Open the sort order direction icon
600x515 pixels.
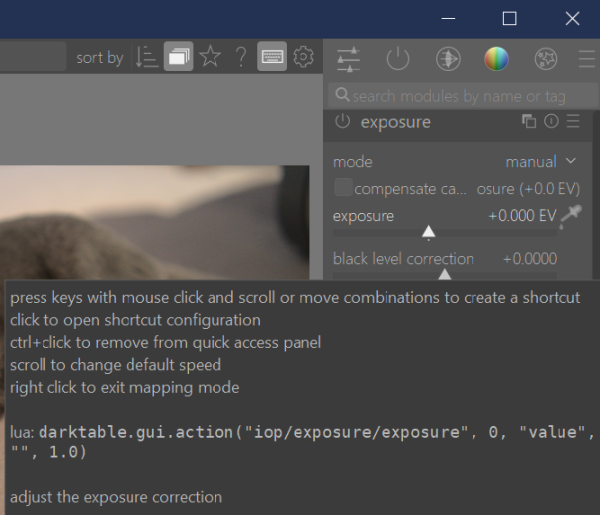pos(147,57)
